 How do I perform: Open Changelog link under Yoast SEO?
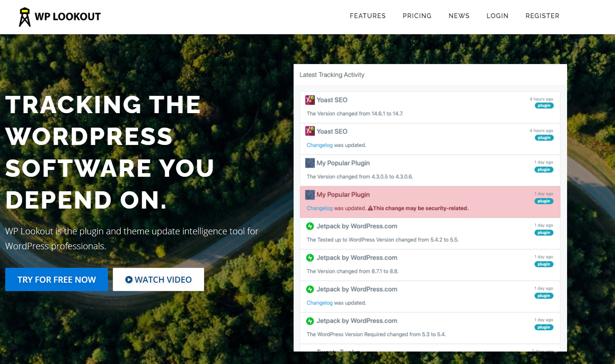[319, 145]
